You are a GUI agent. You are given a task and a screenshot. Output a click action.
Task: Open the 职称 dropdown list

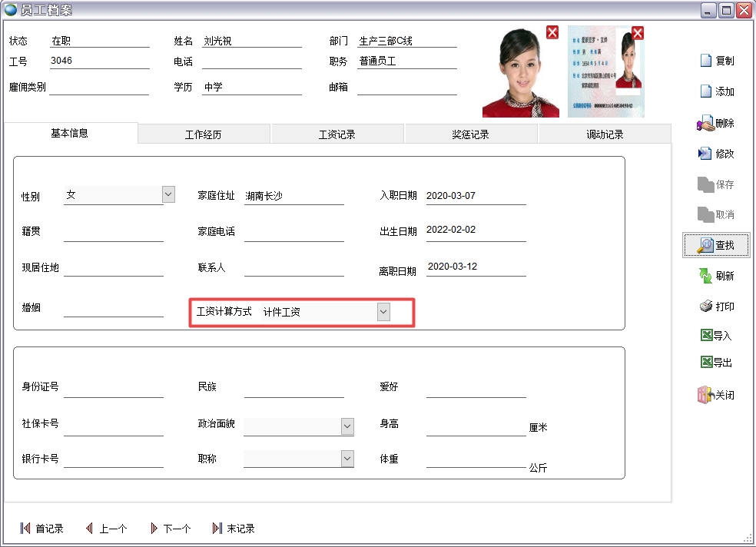(347, 459)
